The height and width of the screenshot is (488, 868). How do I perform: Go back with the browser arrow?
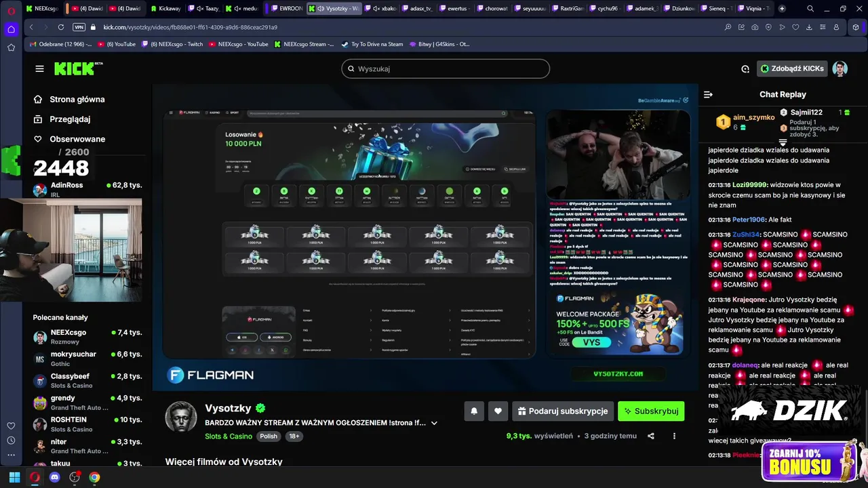(31, 27)
